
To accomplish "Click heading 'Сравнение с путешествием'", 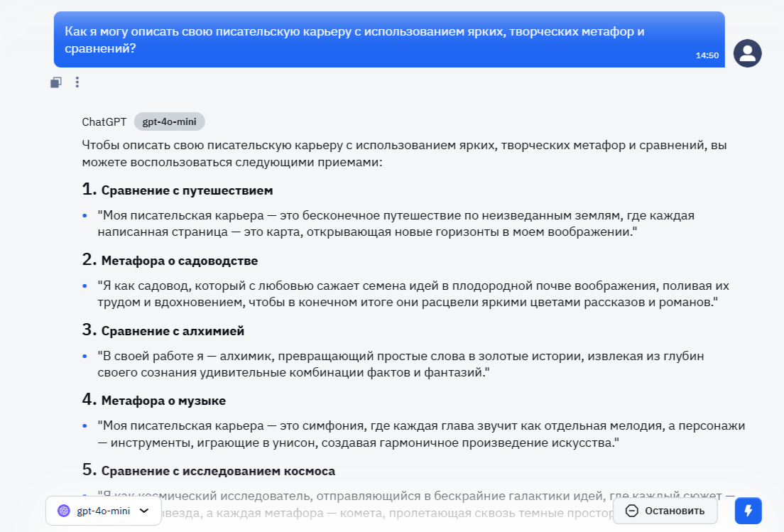I will tap(187, 190).
